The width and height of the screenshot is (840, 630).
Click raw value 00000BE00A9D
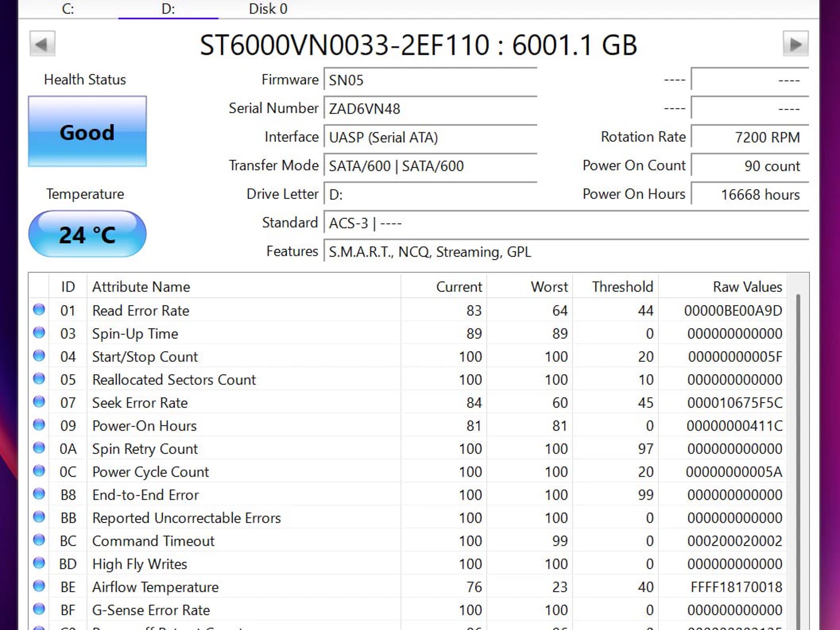733,310
